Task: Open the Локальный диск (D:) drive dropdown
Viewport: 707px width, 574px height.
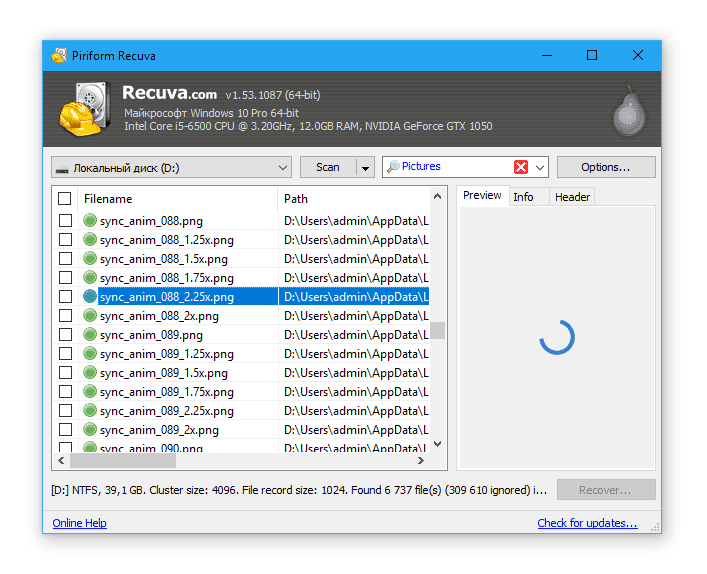Action: [x=171, y=167]
